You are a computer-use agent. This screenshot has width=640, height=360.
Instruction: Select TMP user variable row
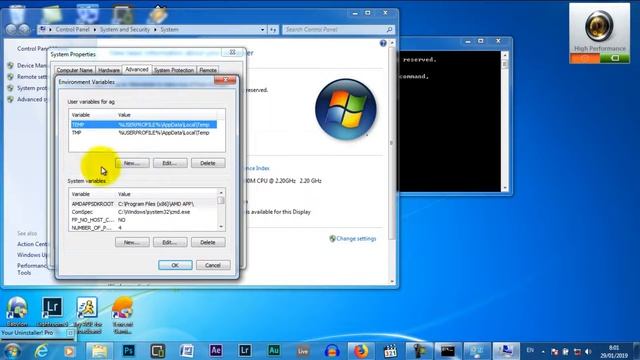coord(144,133)
